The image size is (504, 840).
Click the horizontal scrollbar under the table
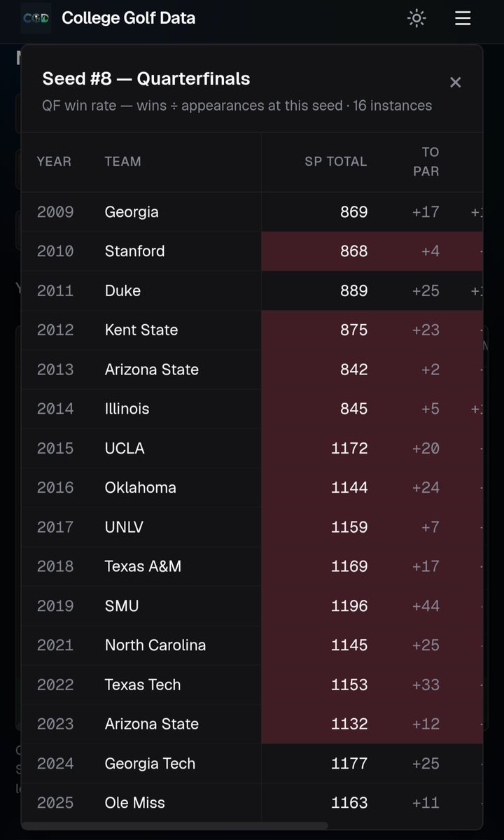tap(175, 826)
